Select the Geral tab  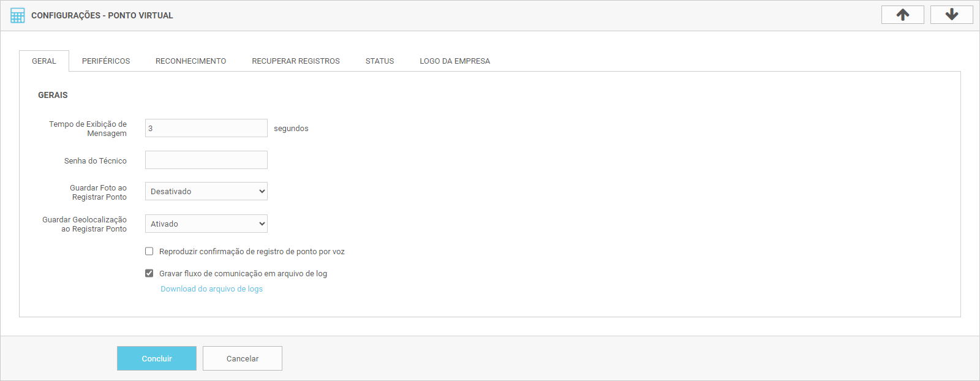[44, 61]
